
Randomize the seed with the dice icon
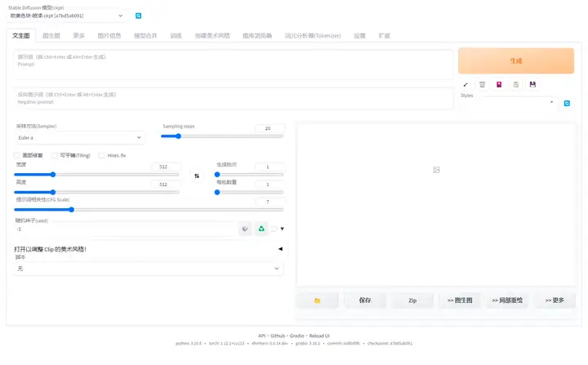click(245, 229)
